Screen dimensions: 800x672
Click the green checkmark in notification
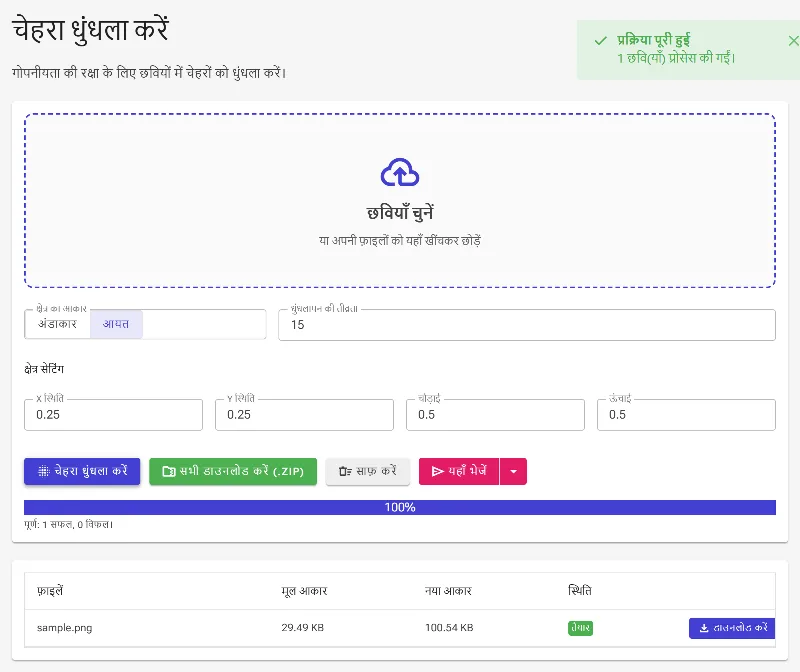point(601,41)
